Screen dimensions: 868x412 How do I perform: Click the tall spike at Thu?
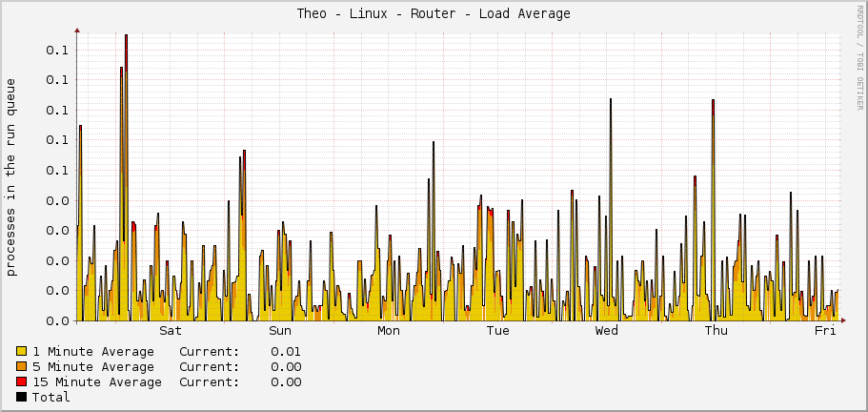coord(713,208)
